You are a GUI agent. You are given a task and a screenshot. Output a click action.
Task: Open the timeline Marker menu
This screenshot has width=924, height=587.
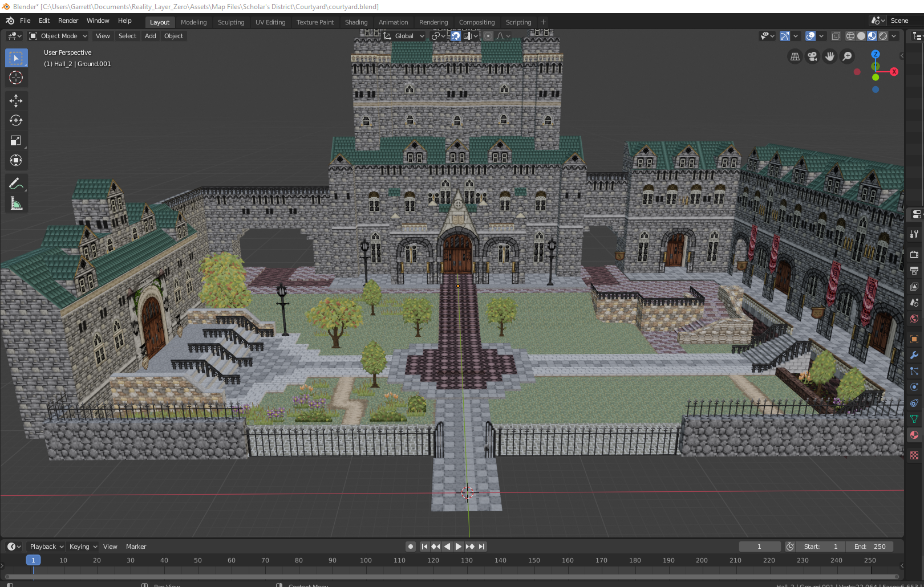[x=136, y=547]
